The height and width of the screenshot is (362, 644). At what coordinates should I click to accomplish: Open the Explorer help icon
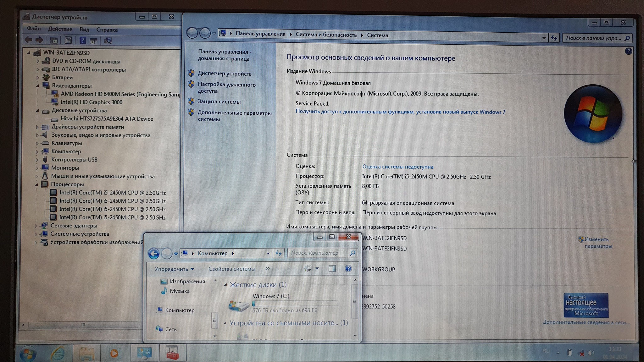[348, 269]
